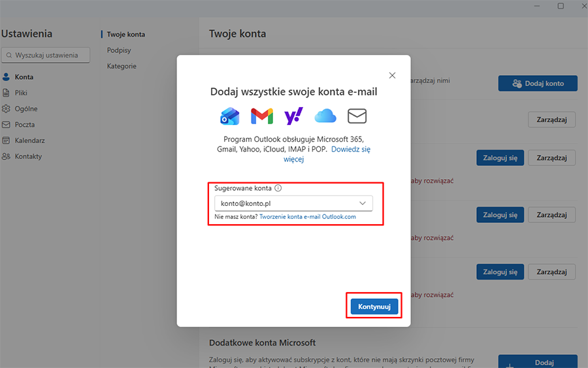Viewport: 588px width, 368px height.
Task: Click the iCloud cloud icon
Action: pyautogui.click(x=325, y=116)
